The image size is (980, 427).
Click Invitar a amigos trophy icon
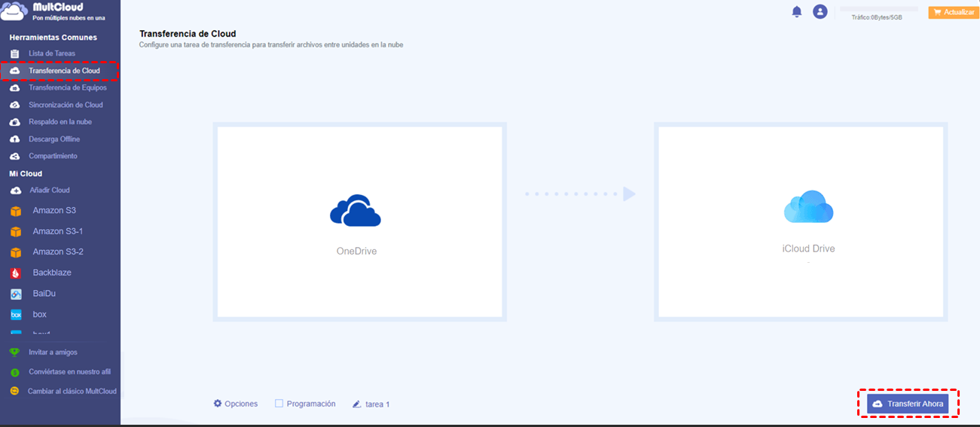(14, 352)
